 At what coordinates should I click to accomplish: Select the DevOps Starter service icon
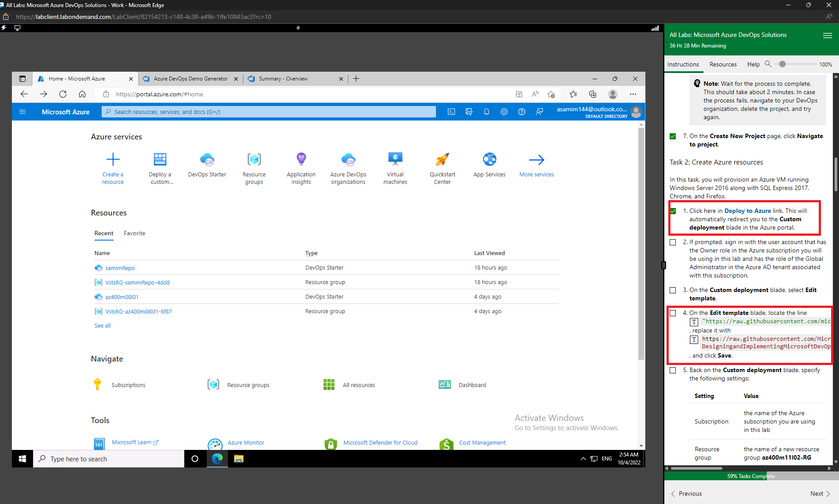207,160
